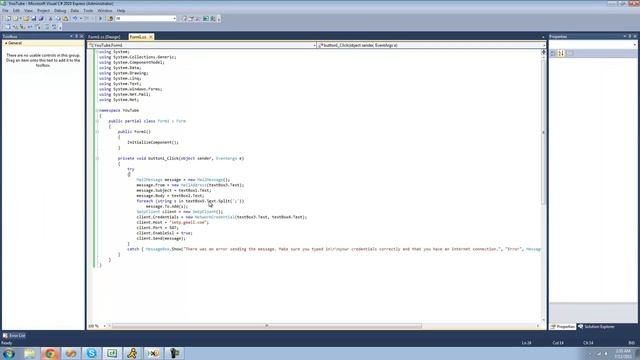Image resolution: width=640 pixels, height=360 pixels.
Task: Click the New Project toolbar icon
Action: pyautogui.click(x=8, y=19)
